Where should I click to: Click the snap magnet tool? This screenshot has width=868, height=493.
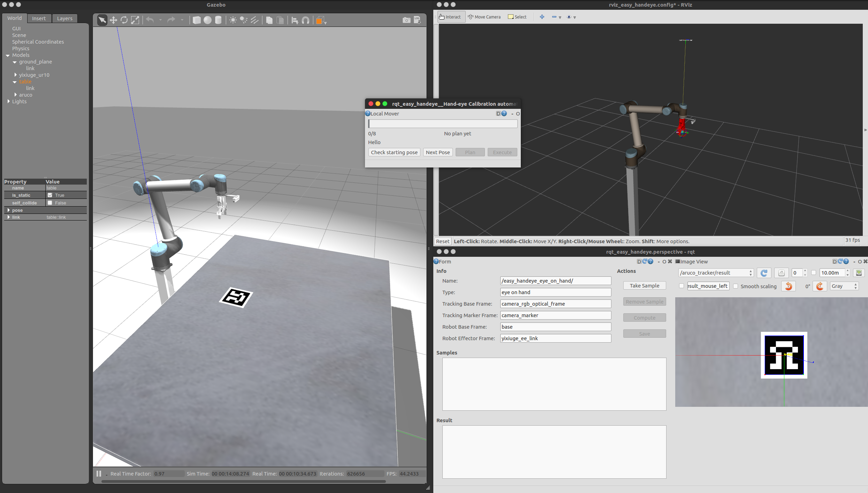306,20
